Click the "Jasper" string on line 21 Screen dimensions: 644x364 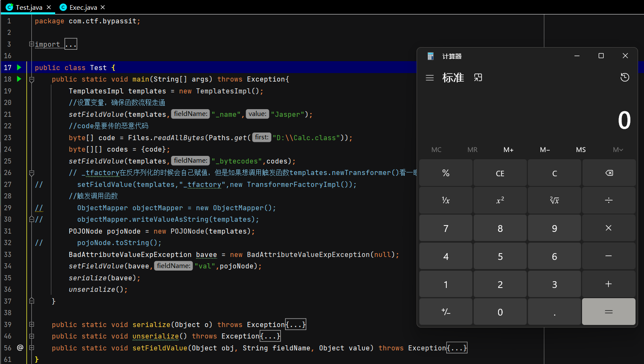[x=287, y=114]
